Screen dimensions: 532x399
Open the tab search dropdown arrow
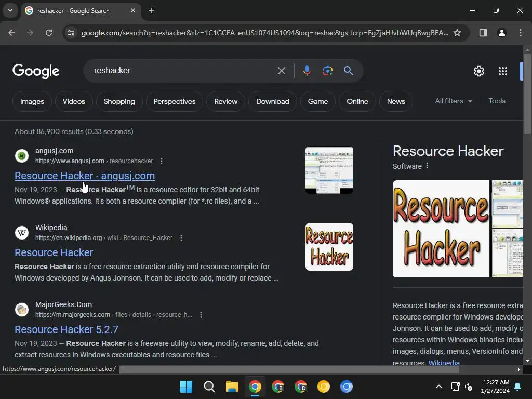click(10, 10)
